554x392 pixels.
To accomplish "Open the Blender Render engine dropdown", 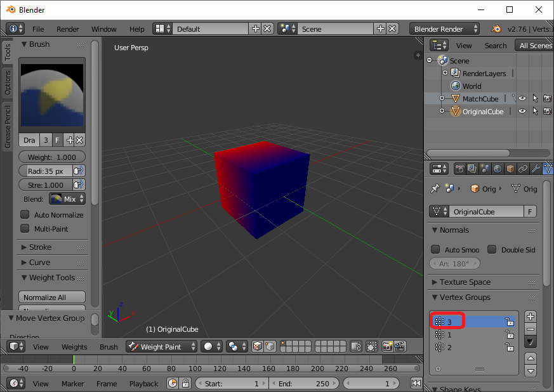I will (444, 29).
